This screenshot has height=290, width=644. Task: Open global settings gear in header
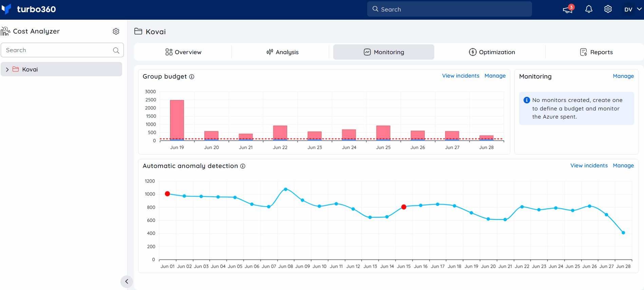point(608,9)
